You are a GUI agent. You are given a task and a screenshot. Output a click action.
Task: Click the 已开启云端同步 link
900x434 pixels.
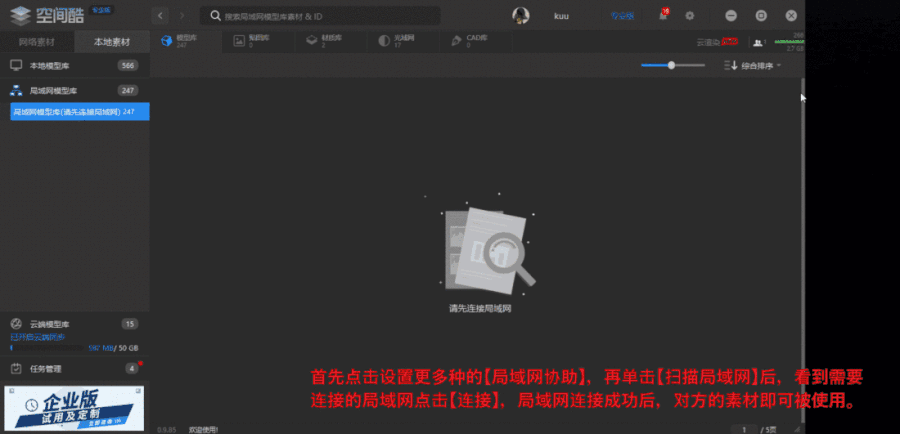click(37, 337)
